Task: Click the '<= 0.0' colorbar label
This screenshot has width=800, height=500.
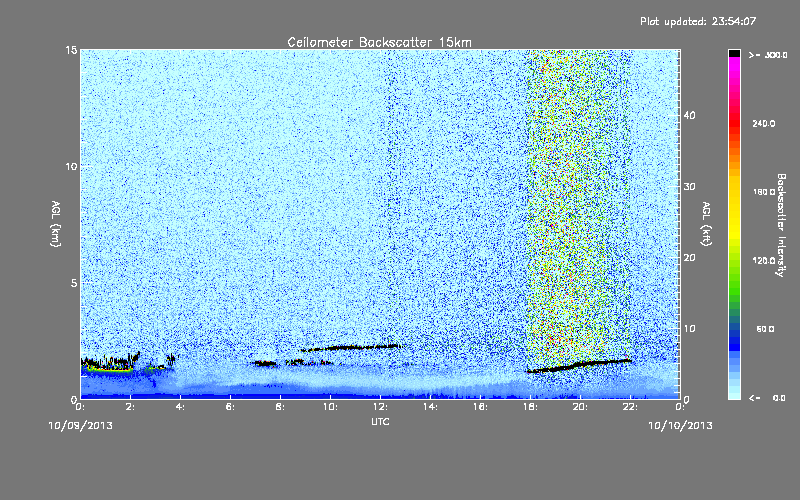Action: (768, 398)
